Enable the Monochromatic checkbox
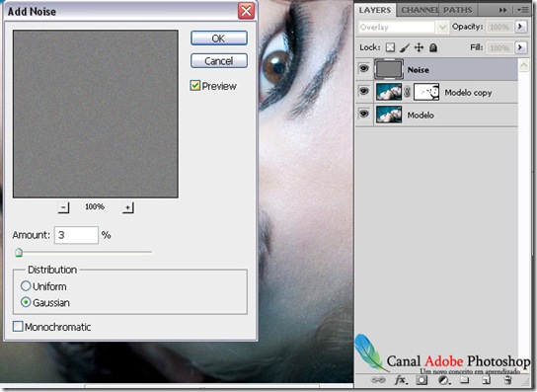Image resolution: width=537 pixels, height=392 pixels. 18,326
